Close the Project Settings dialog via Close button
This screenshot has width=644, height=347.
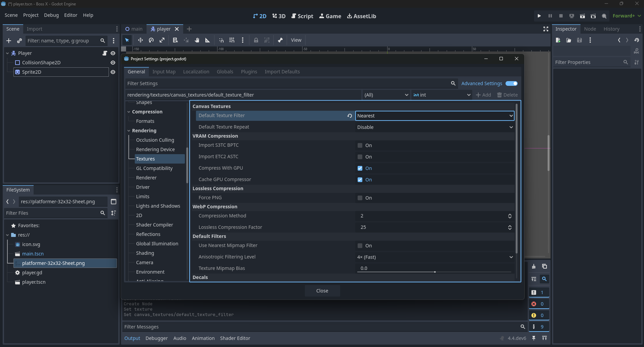click(x=322, y=291)
